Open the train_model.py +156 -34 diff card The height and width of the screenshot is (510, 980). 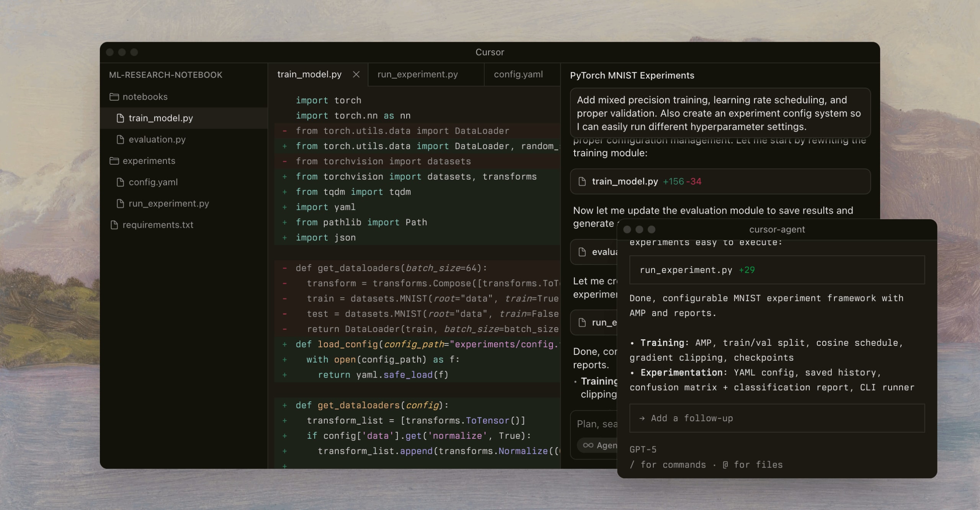(x=720, y=181)
